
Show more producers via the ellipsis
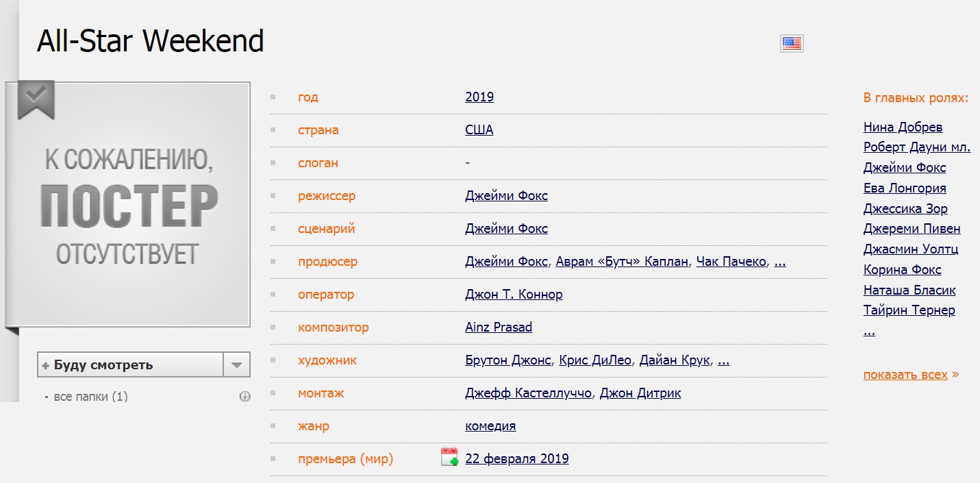pos(779,262)
